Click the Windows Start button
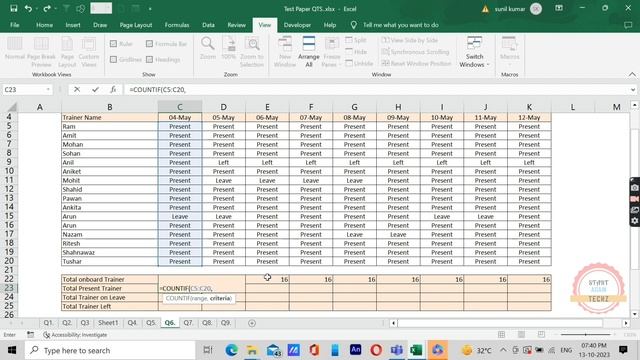The width and height of the screenshot is (640, 360). [x=11, y=350]
